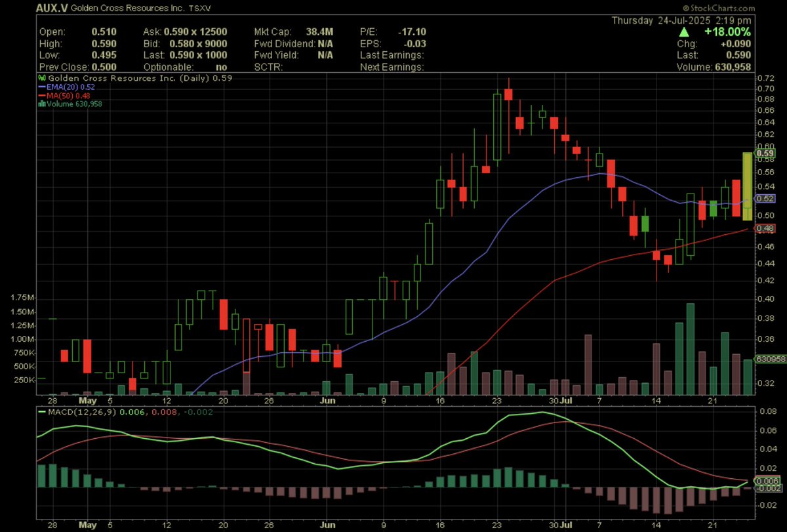Click the candlestick icon beside the Daily legend
787x532 pixels.
click(x=42, y=77)
